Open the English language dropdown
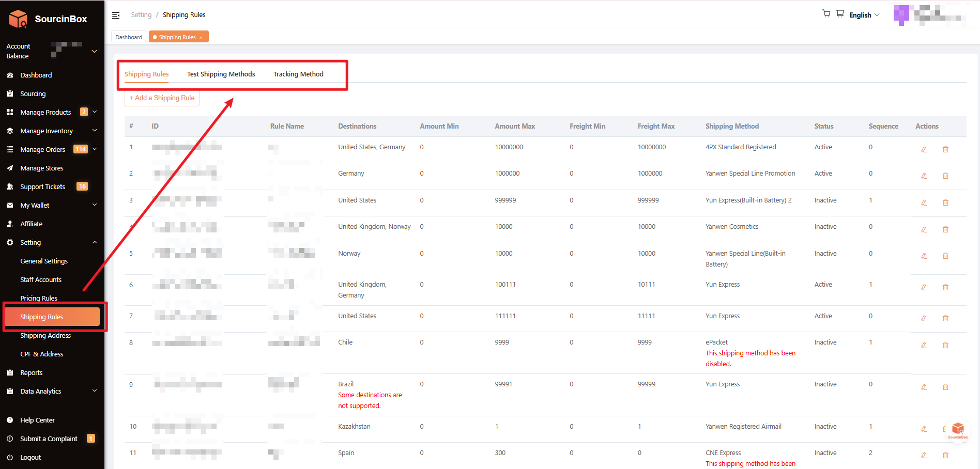The height and width of the screenshot is (469, 980). click(864, 15)
